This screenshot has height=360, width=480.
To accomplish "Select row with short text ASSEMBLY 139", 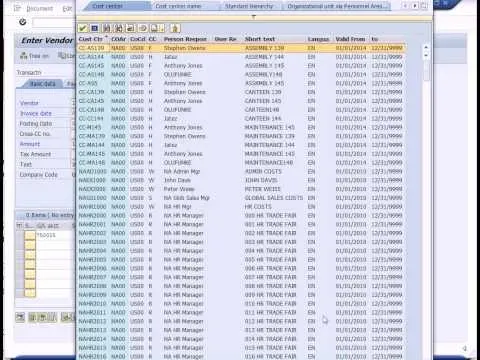I will point(241,48).
